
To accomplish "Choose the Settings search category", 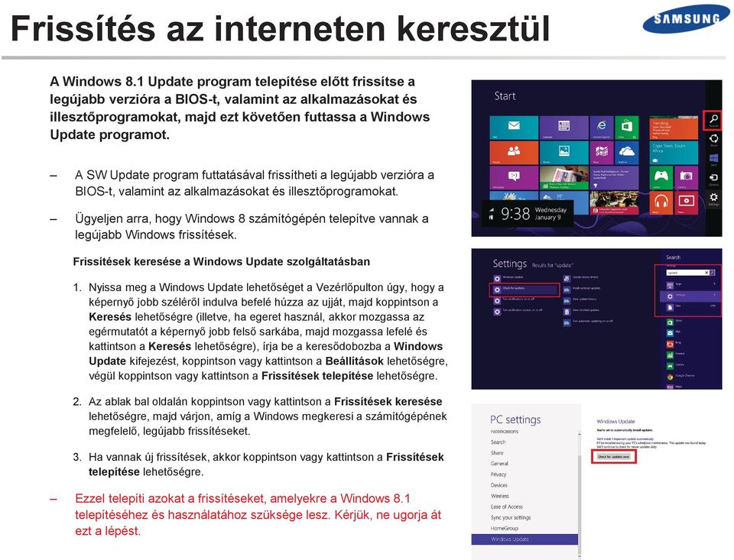I will 690,296.
